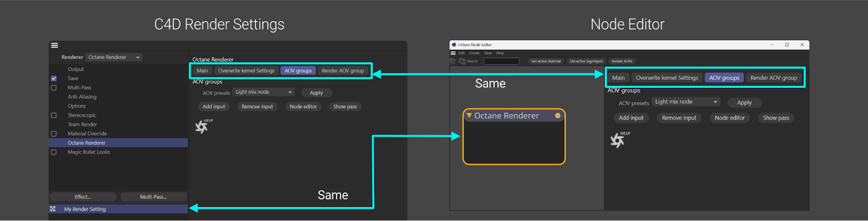Viewport: 868px width, 221px height.
Task: Click the Octane help icon in Node Editor
Action: (618, 140)
